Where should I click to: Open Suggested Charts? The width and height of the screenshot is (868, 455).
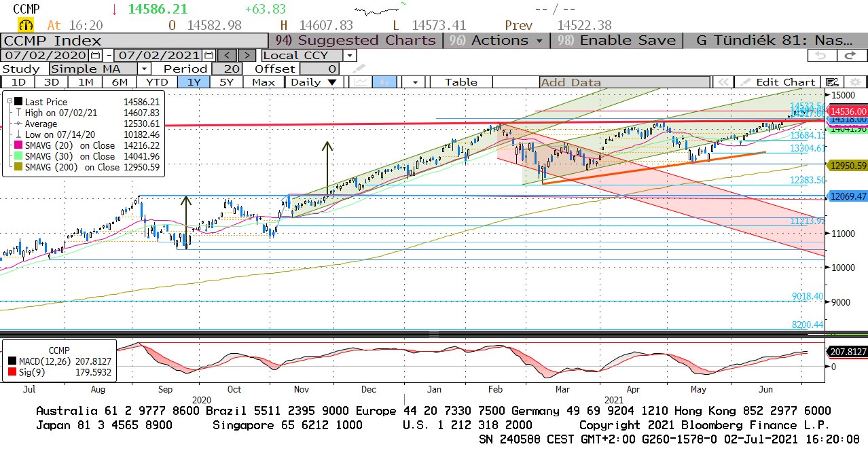coord(355,40)
